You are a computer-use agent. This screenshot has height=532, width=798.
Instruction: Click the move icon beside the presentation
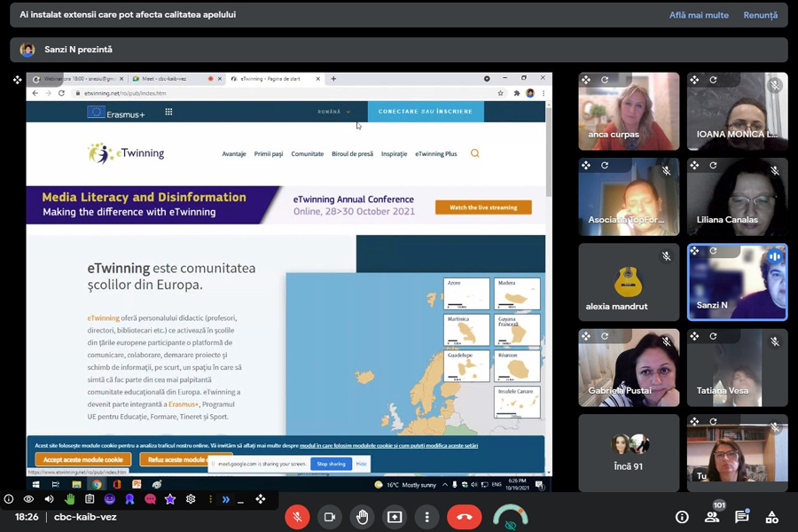tap(18, 80)
